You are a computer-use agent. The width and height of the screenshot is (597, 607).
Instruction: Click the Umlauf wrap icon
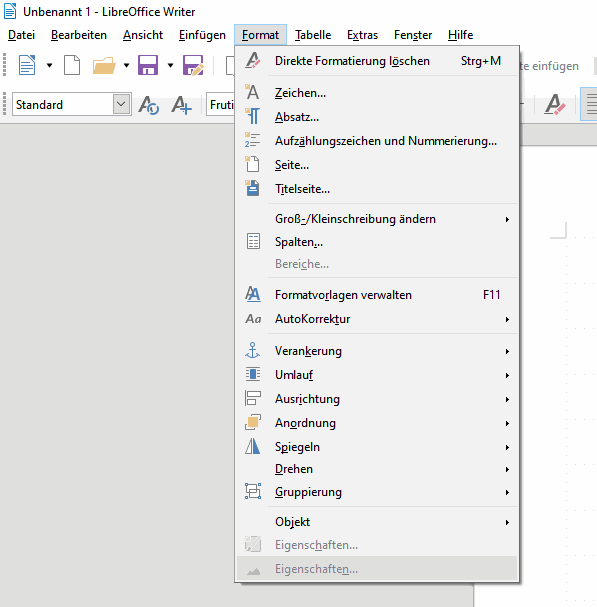click(253, 374)
